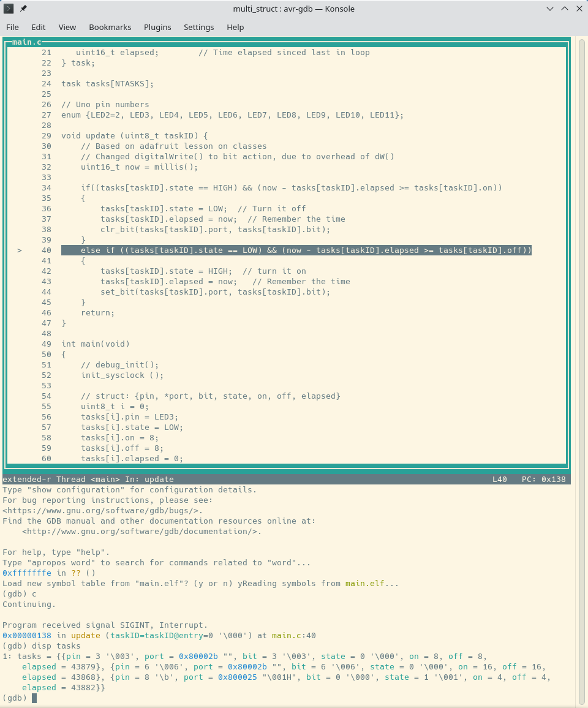This screenshot has height=708, width=588.
Task: Minimize the Konsole window
Action: (550, 9)
